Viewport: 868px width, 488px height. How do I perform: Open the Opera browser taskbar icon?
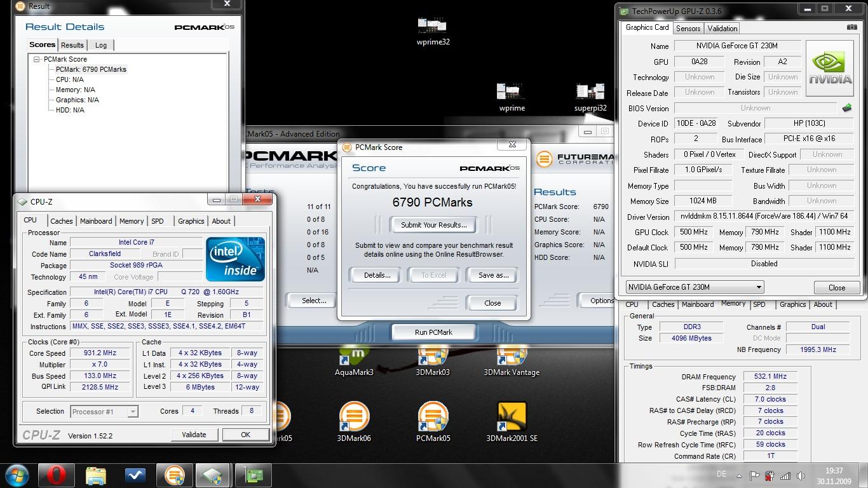tap(57, 475)
